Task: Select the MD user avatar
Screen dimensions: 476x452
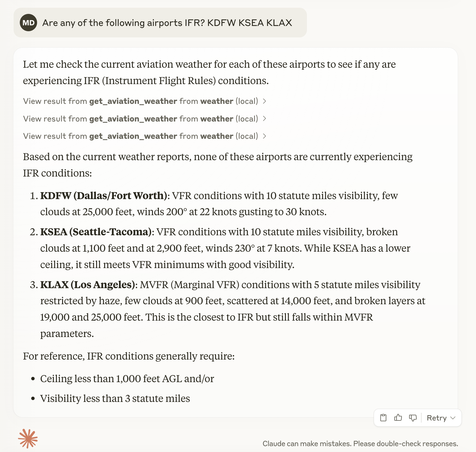Action: (28, 23)
